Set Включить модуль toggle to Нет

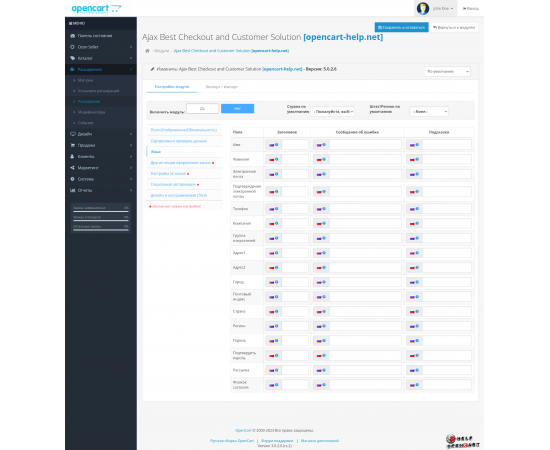tap(237, 109)
